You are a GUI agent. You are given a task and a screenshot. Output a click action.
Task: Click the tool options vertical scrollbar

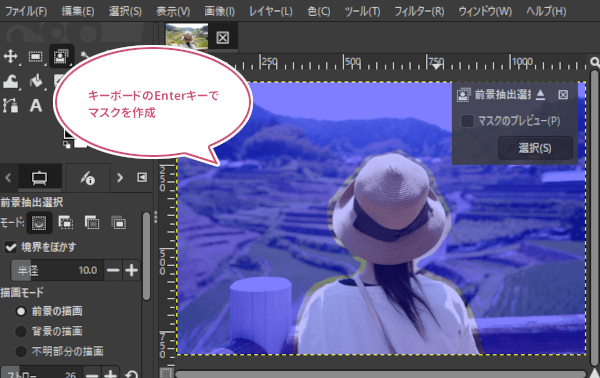[x=146, y=256]
